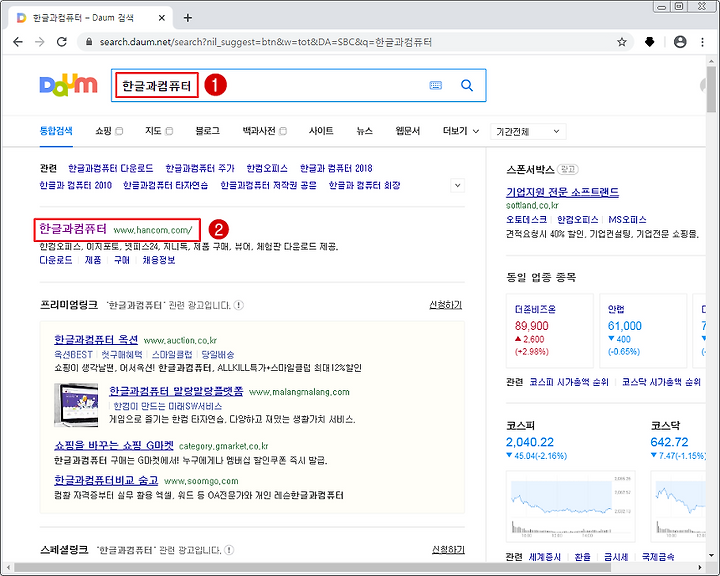
Task: Open 코스피 시가총액 순위 link
Action: 569,382
